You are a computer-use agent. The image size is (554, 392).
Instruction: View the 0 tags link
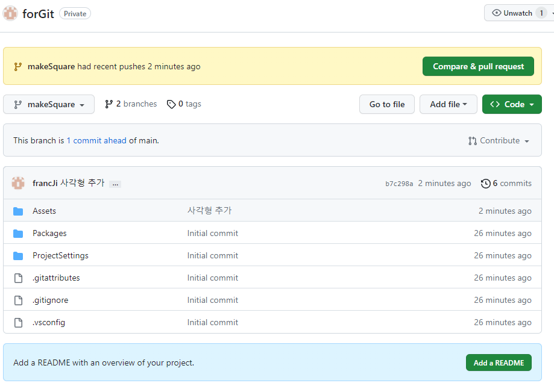click(x=184, y=104)
